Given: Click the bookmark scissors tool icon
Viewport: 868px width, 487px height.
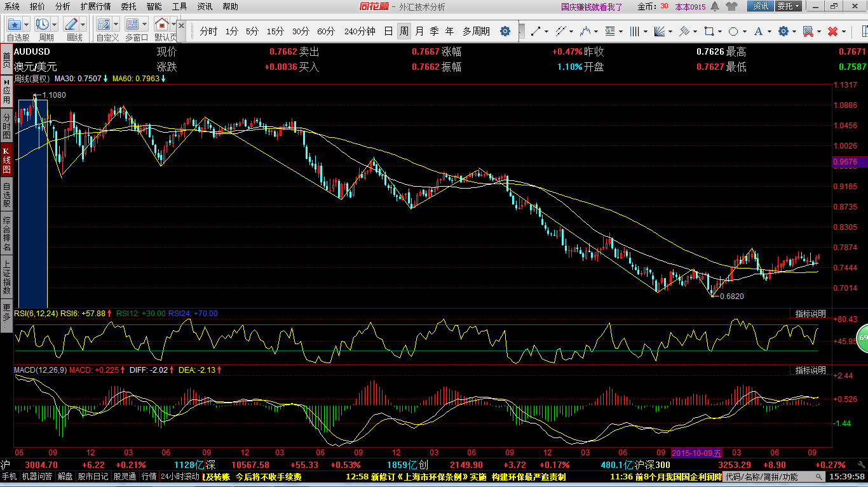Looking at the screenshot, I should tap(808, 31).
